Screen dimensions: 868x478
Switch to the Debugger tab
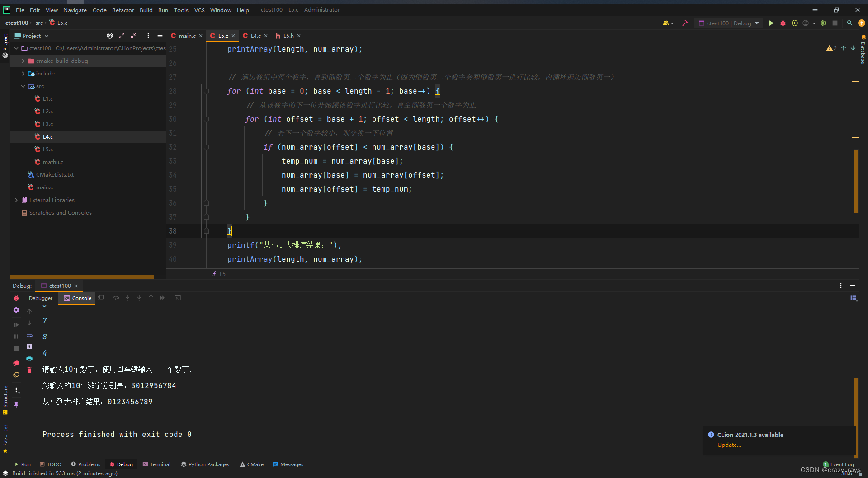point(41,298)
